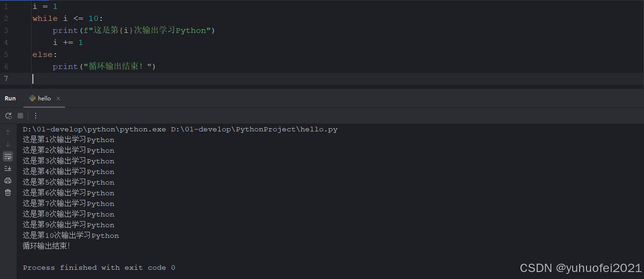The width and height of the screenshot is (644, 279).
Task: Click the print("循环输出结束！") code line
Action: (104, 67)
